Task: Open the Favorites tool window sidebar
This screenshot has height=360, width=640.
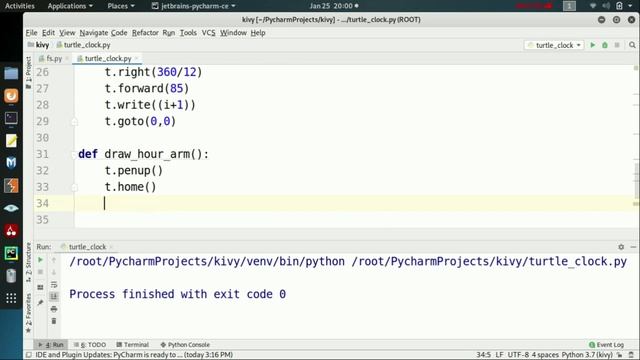Action: coord(28,313)
